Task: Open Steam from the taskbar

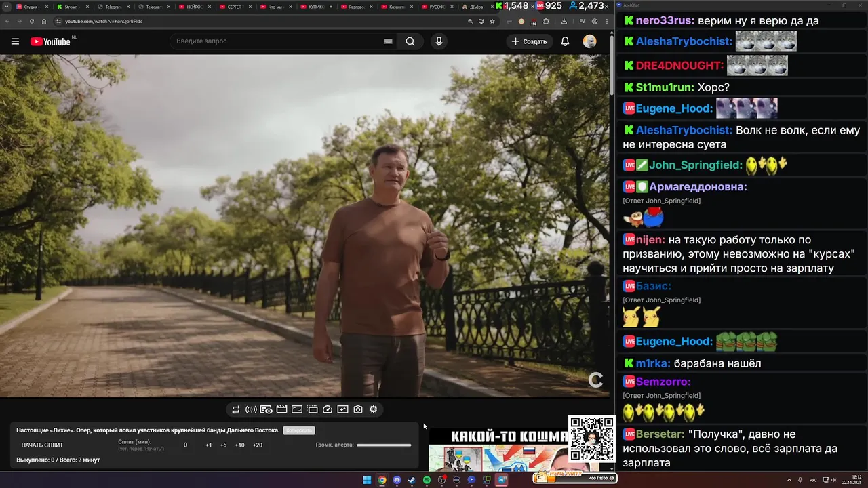Action: 412,480
